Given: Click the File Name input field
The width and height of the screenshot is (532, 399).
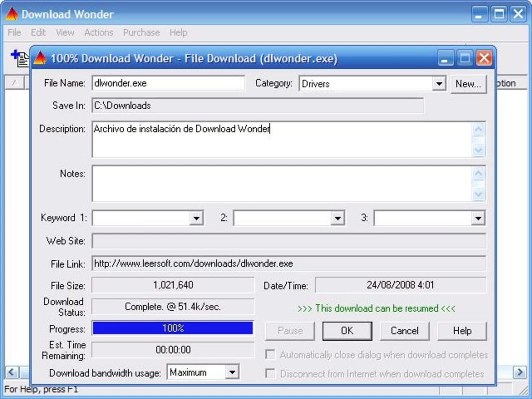Looking at the screenshot, I should click(x=169, y=83).
